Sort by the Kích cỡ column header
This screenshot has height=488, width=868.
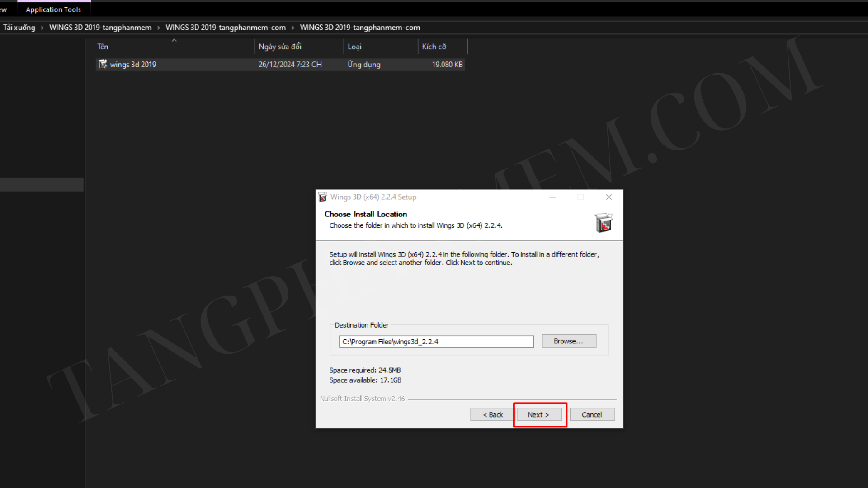[x=434, y=47]
